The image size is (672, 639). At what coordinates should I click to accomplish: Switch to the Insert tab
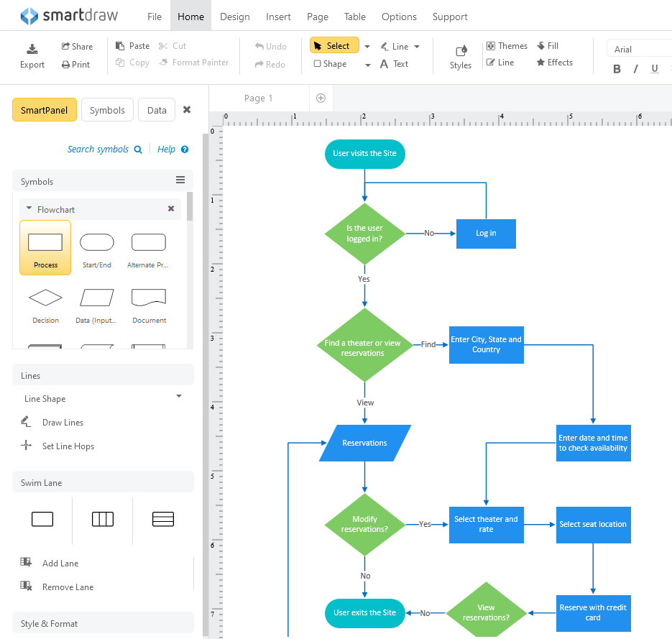point(278,17)
